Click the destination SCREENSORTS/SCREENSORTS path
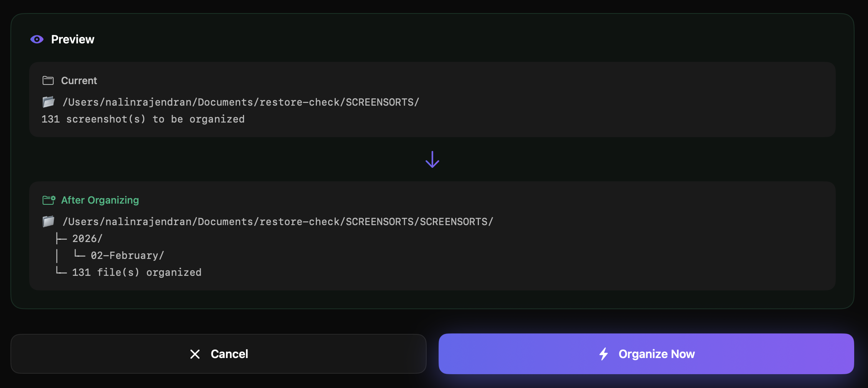 pyautogui.click(x=278, y=222)
